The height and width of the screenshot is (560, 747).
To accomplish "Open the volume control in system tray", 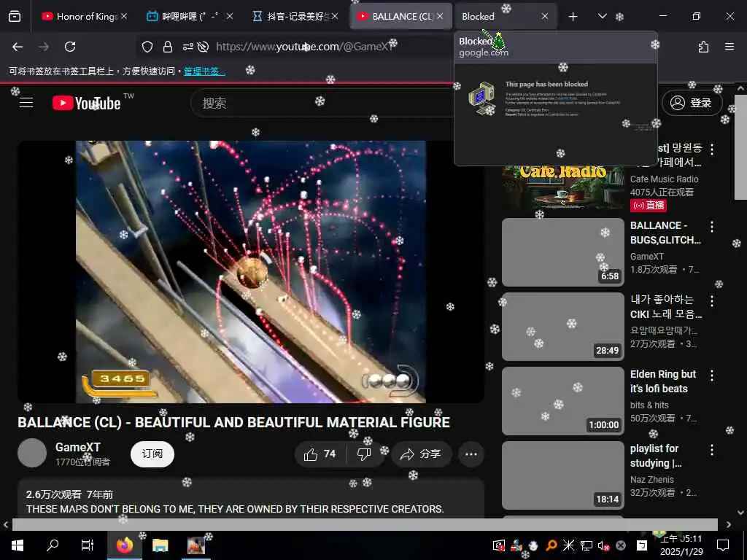I will tap(603, 545).
